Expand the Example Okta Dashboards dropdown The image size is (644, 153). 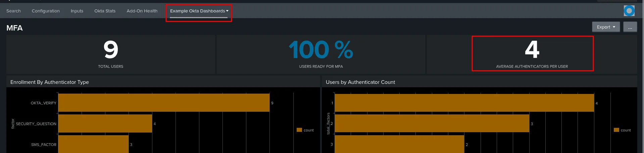[199, 11]
